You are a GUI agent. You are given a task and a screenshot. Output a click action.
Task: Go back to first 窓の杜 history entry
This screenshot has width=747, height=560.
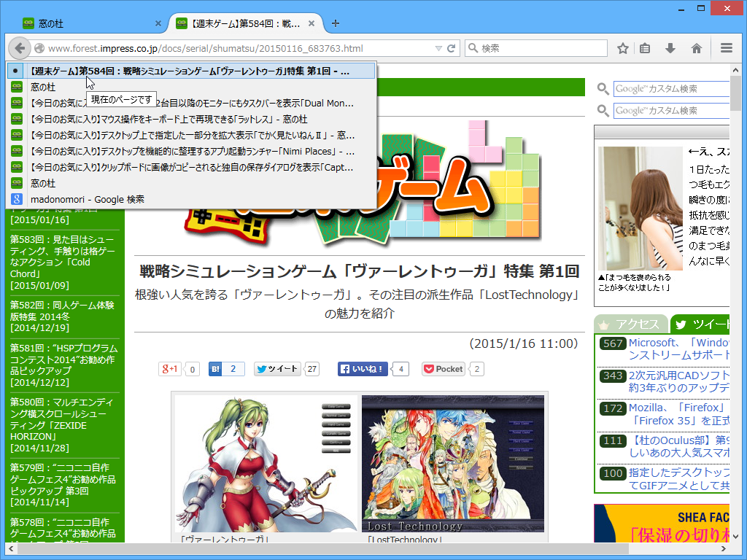[191, 87]
